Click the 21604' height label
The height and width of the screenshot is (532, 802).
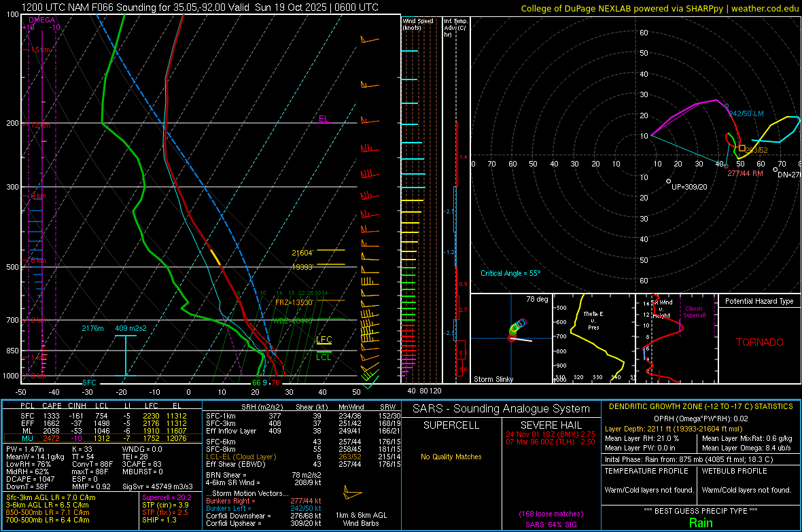click(302, 253)
